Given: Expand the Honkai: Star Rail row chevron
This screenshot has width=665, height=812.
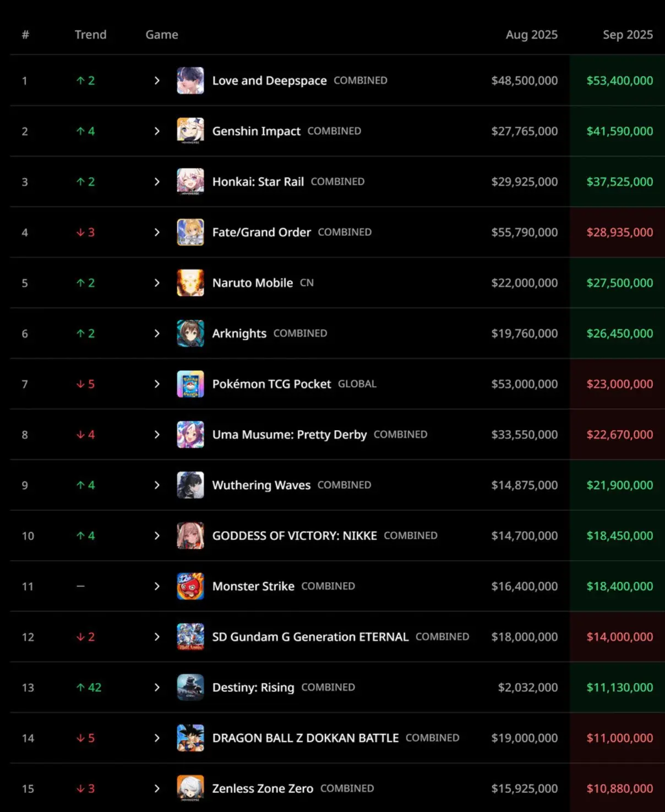Looking at the screenshot, I should [x=157, y=182].
